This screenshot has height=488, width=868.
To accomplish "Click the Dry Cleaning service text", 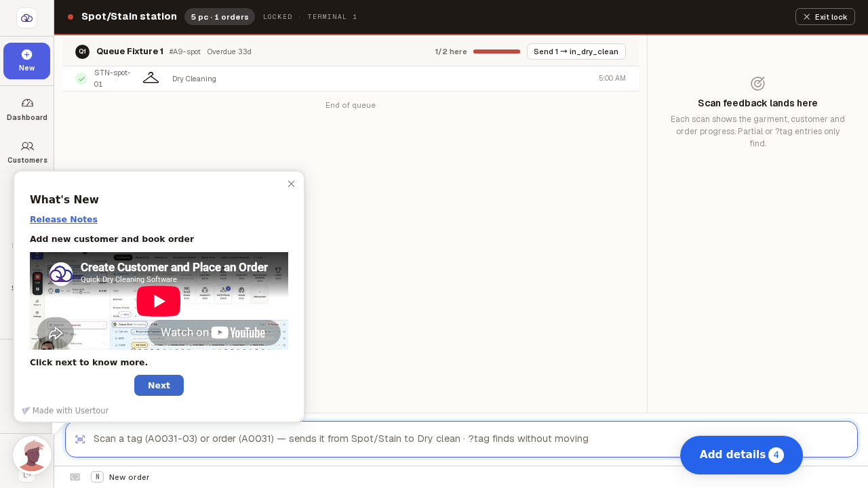I will click(x=194, y=79).
